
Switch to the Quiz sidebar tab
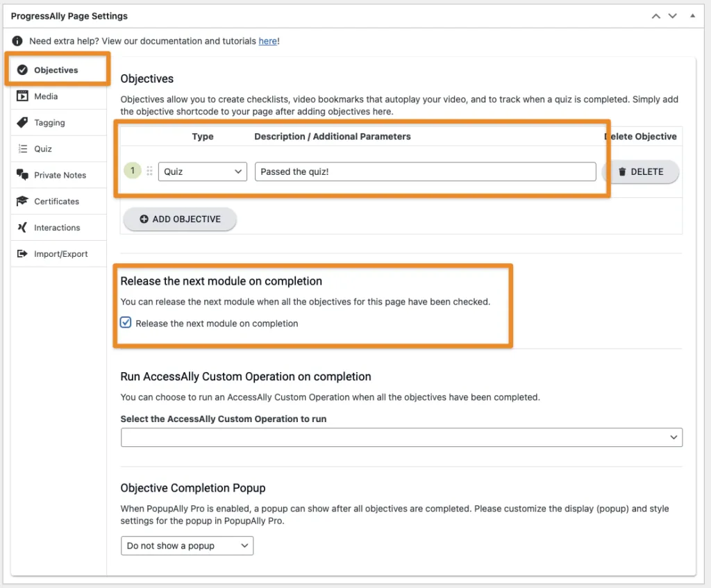pos(58,149)
